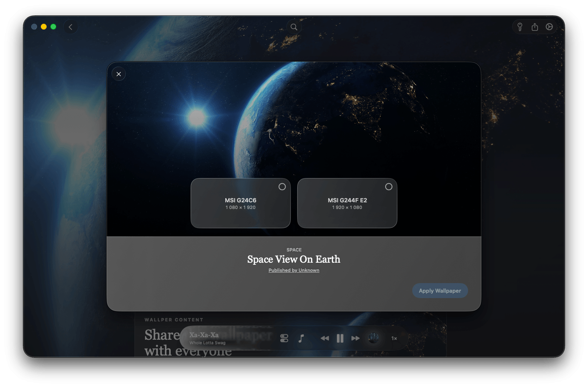Skip to next track

355,338
